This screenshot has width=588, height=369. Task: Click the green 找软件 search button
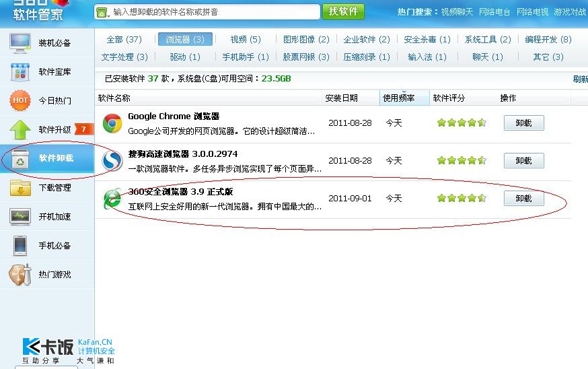pos(343,11)
